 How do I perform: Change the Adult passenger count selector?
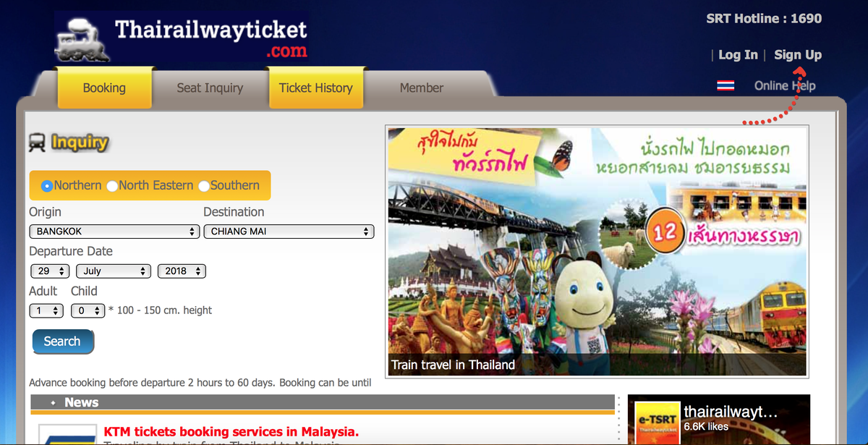[46, 310]
